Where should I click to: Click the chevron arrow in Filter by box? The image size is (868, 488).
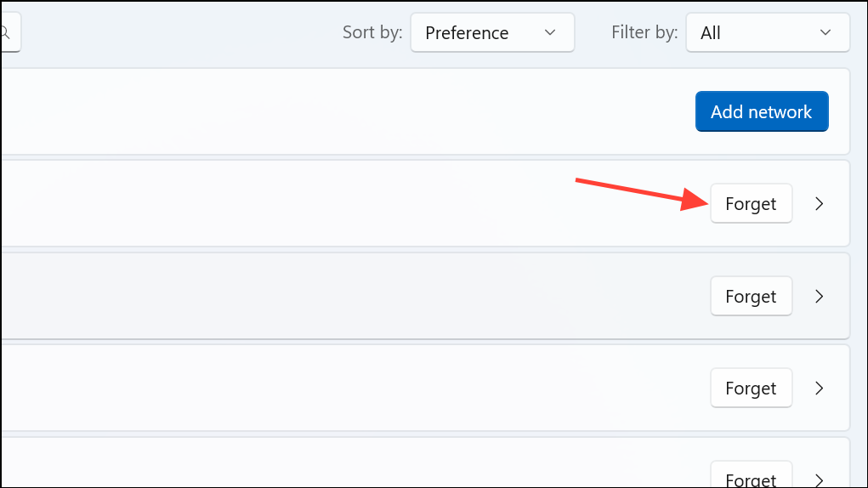pyautogui.click(x=825, y=32)
